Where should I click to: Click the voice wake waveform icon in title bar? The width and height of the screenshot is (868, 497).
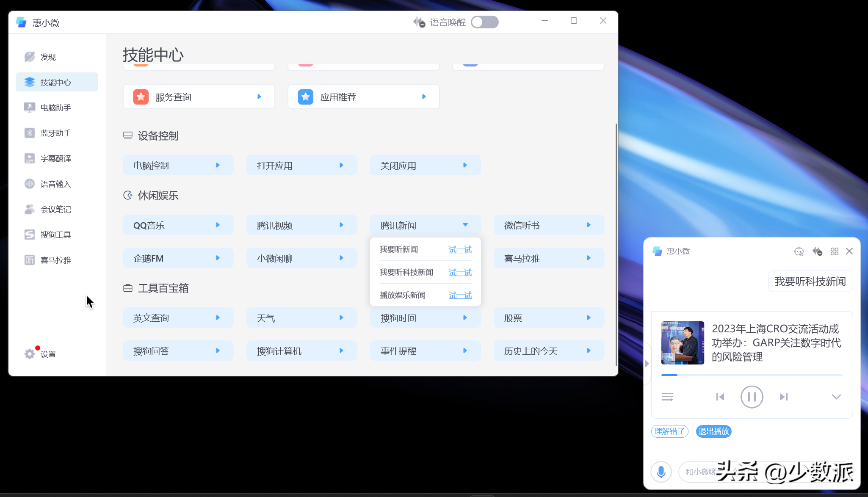pos(419,22)
